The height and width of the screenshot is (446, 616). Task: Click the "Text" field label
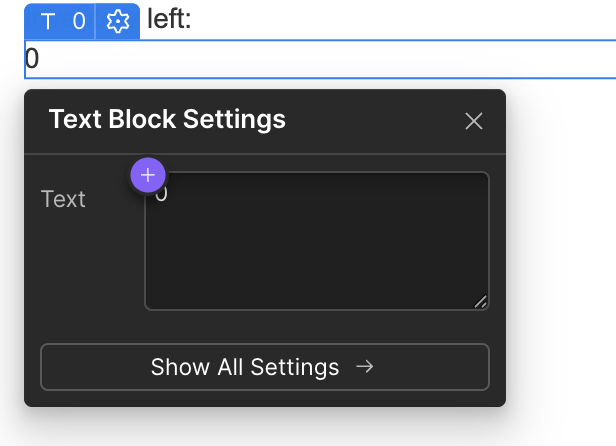coord(63,199)
